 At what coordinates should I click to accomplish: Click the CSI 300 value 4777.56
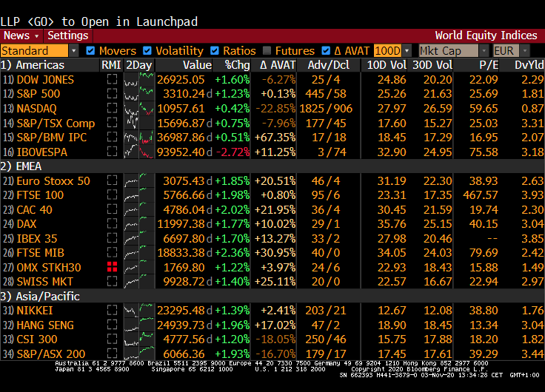point(184,339)
